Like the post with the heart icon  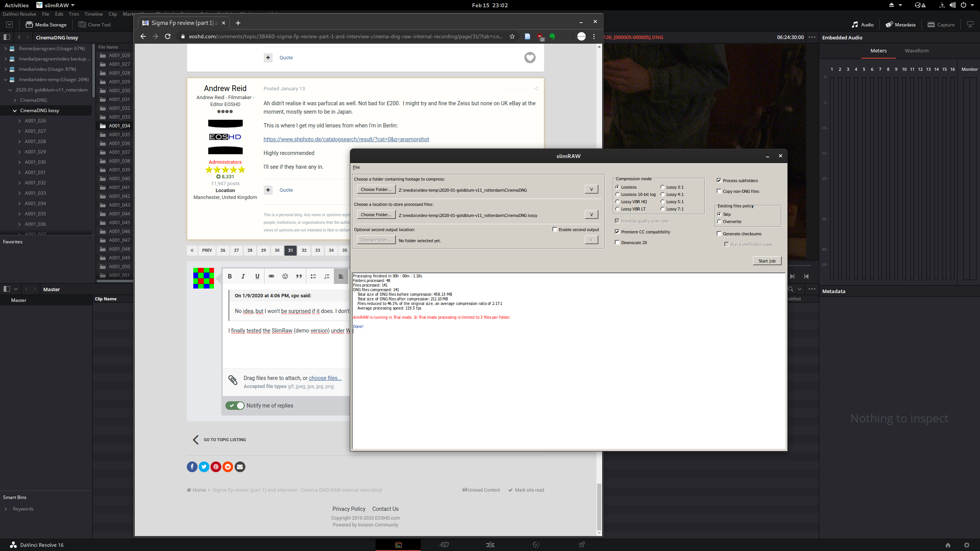coord(530,58)
